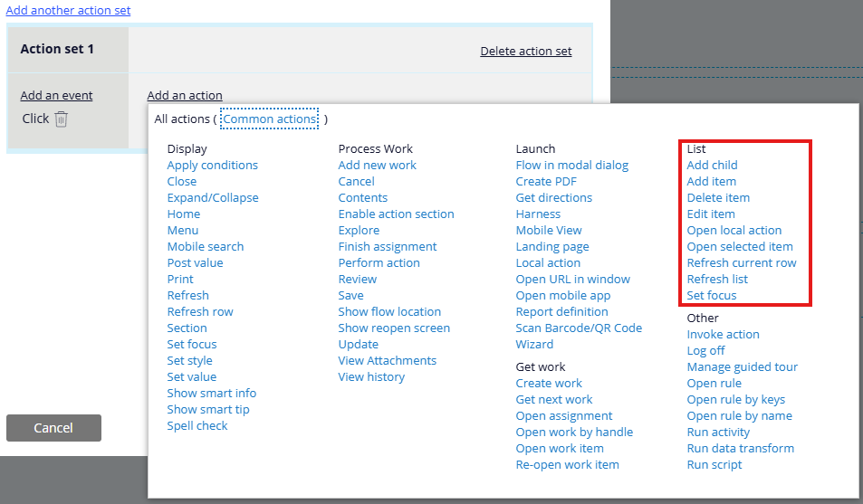This screenshot has height=504, width=863.
Task: Choose 'Finish assignment' action
Action: [x=387, y=246]
